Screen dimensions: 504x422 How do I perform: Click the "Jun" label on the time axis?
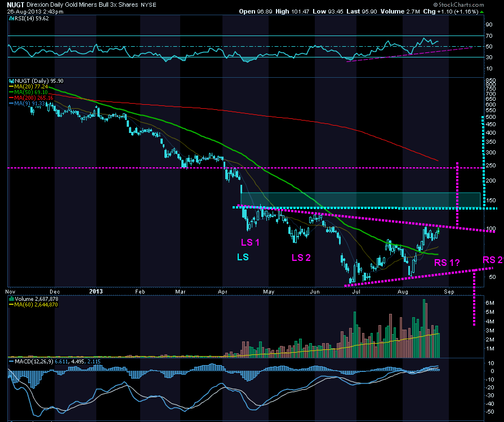coord(315,292)
